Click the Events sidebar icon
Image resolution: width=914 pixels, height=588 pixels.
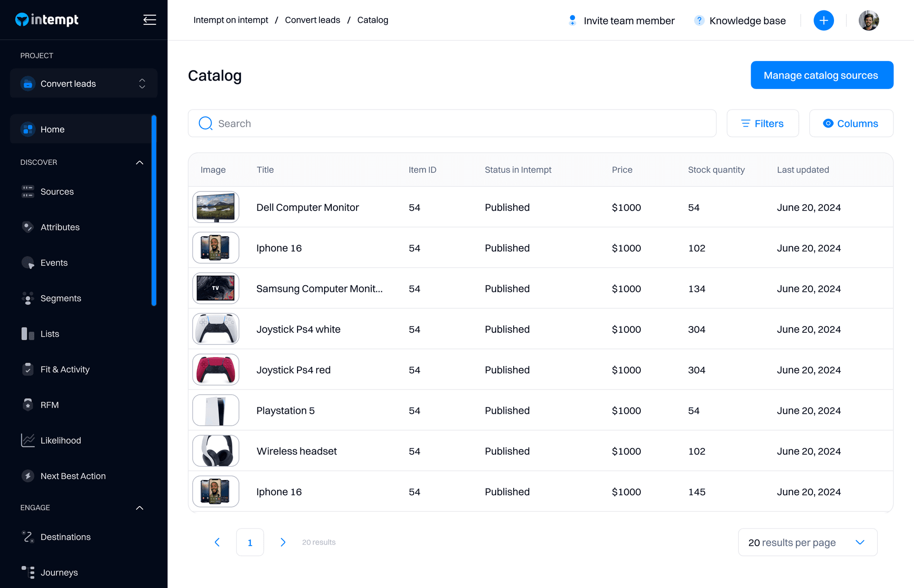[x=28, y=262]
